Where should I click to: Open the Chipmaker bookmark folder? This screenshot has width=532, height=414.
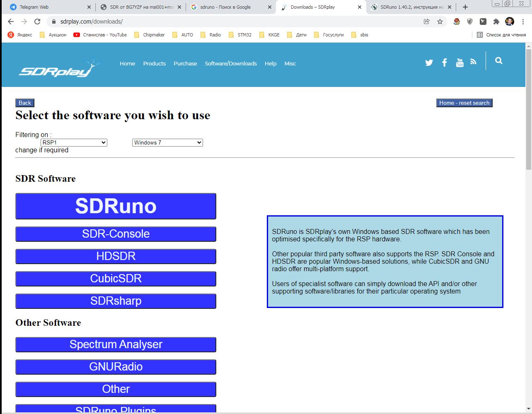(149, 35)
